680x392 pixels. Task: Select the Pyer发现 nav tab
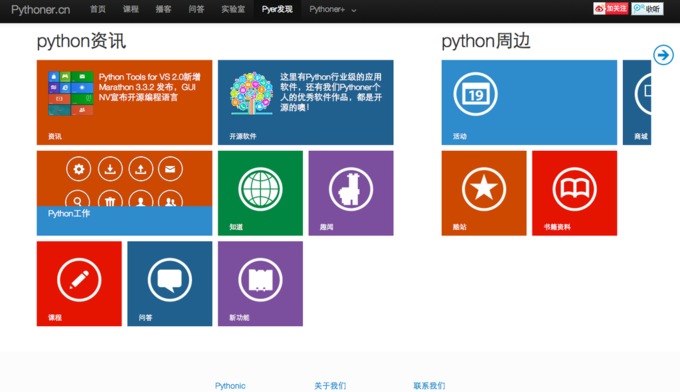[277, 9]
